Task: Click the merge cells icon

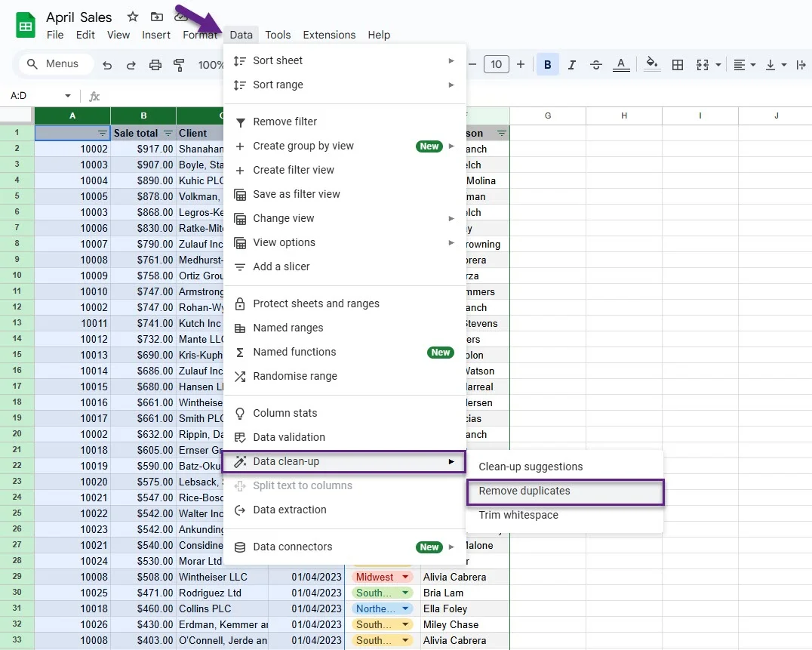Action: point(703,65)
